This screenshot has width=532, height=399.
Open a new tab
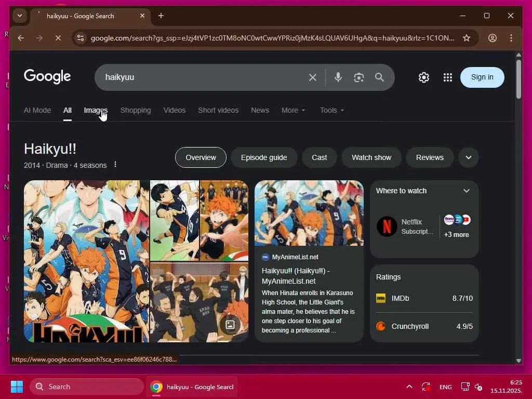tap(161, 16)
